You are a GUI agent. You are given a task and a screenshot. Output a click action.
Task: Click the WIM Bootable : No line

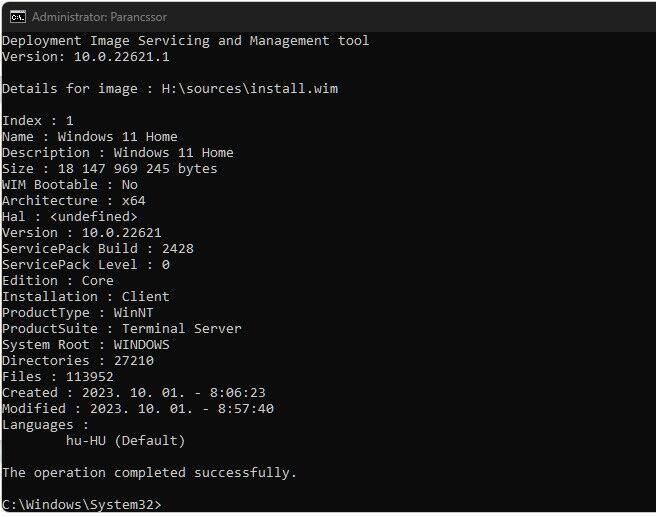coord(70,184)
